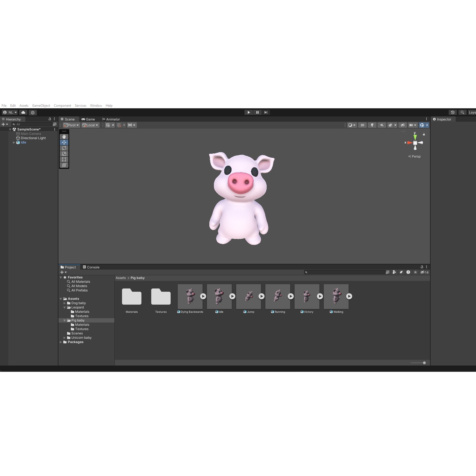Select the Move tool in the Scene toolbar
The height and width of the screenshot is (476, 476).
(64, 142)
